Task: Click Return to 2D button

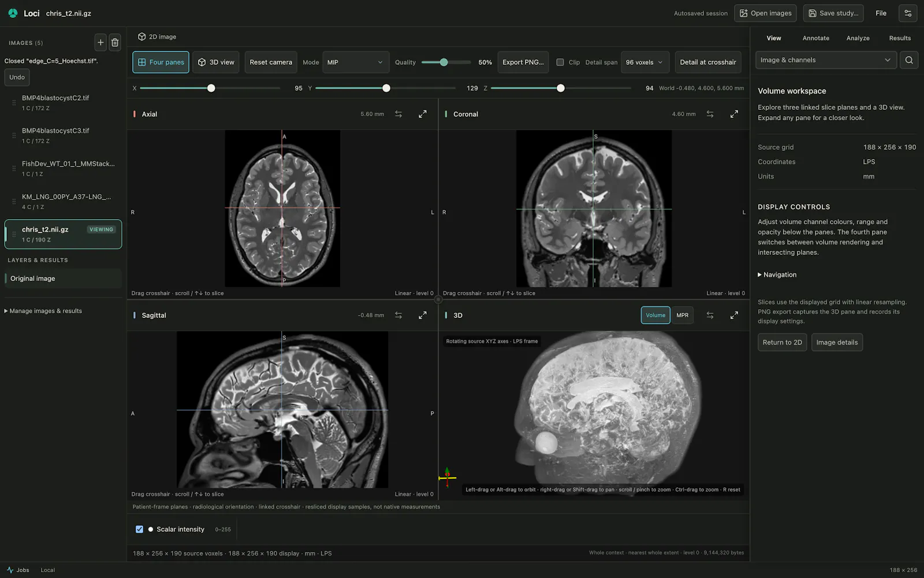Action: (782, 342)
